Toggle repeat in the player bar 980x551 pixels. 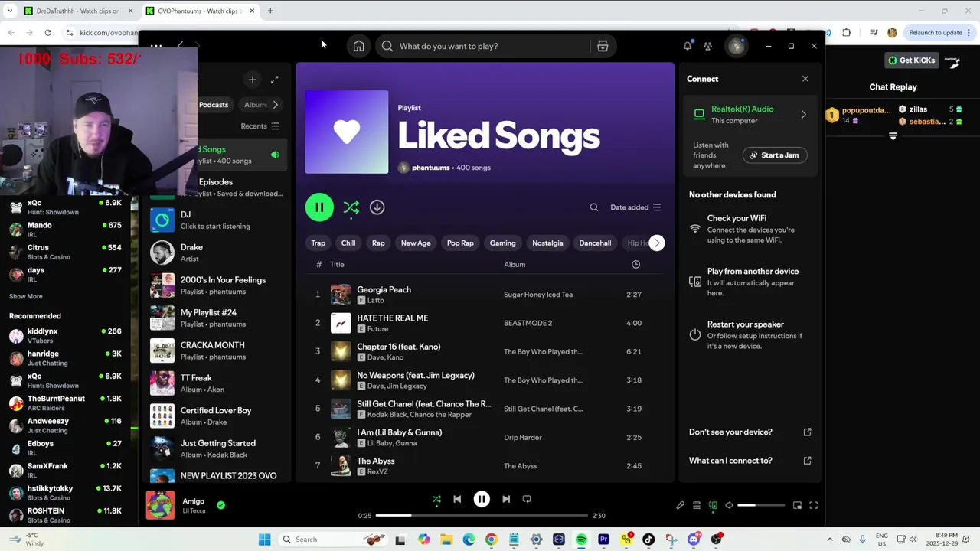527,499
